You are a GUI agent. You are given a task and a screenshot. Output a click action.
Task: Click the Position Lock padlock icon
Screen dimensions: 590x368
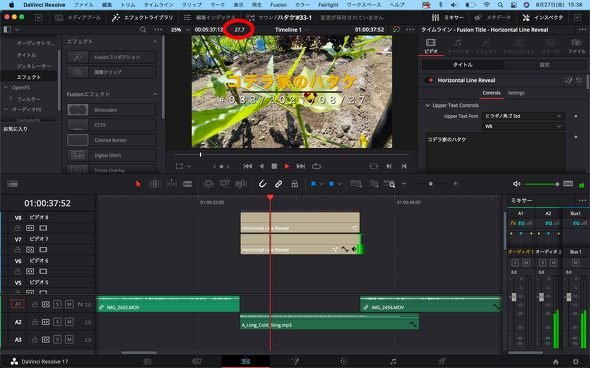(x=295, y=184)
